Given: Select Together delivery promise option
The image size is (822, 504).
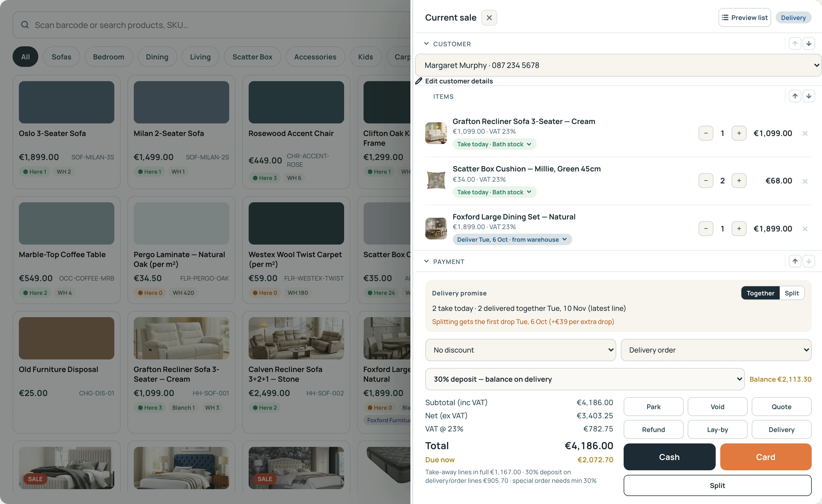Looking at the screenshot, I should coord(760,293).
